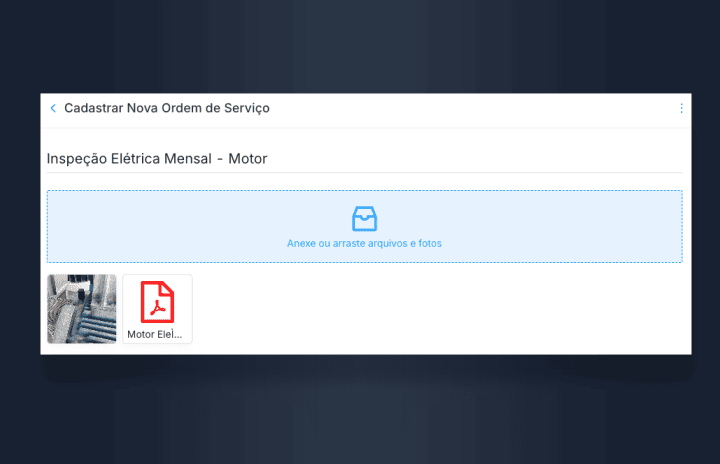This screenshot has height=464, width=720.
Task: Click the inbox tray upload icon
Action: 365,219
